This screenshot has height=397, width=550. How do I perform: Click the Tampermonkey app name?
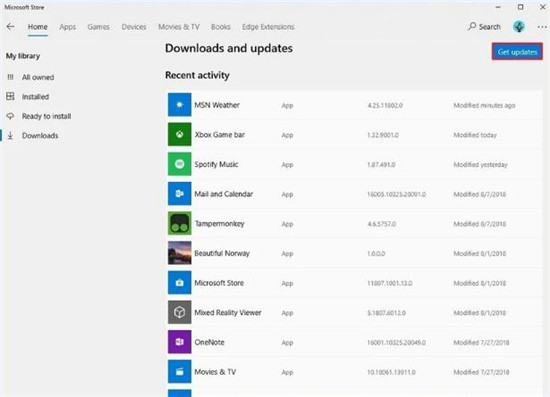point(219,224)
